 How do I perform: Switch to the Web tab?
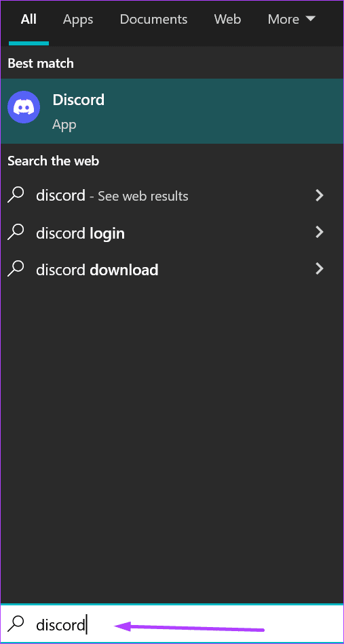228,19
